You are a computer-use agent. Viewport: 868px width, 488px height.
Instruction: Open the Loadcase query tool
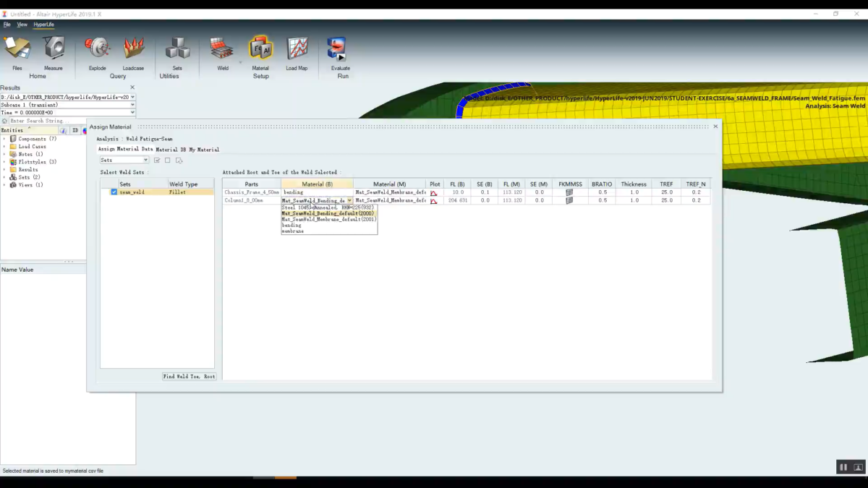pos(133,53)
